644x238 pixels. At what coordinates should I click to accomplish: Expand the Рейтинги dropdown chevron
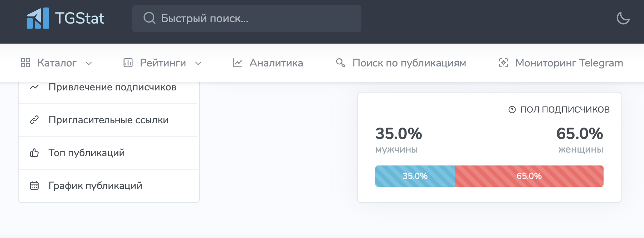[198, 64]
